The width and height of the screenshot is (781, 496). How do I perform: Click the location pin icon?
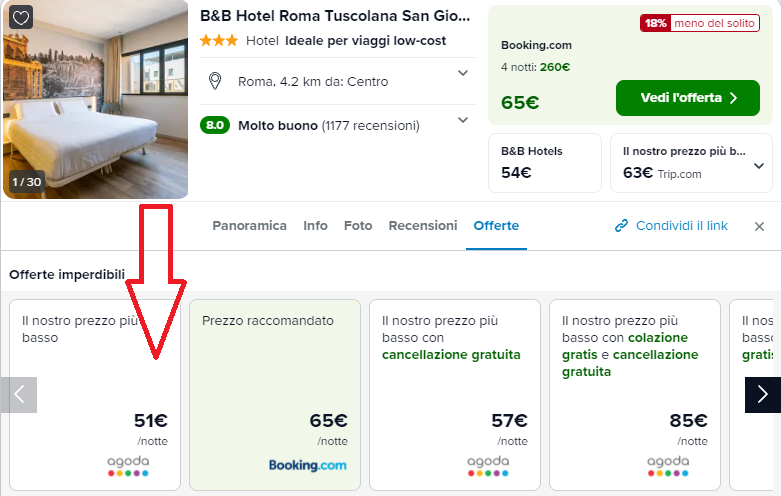click(214, 81)
